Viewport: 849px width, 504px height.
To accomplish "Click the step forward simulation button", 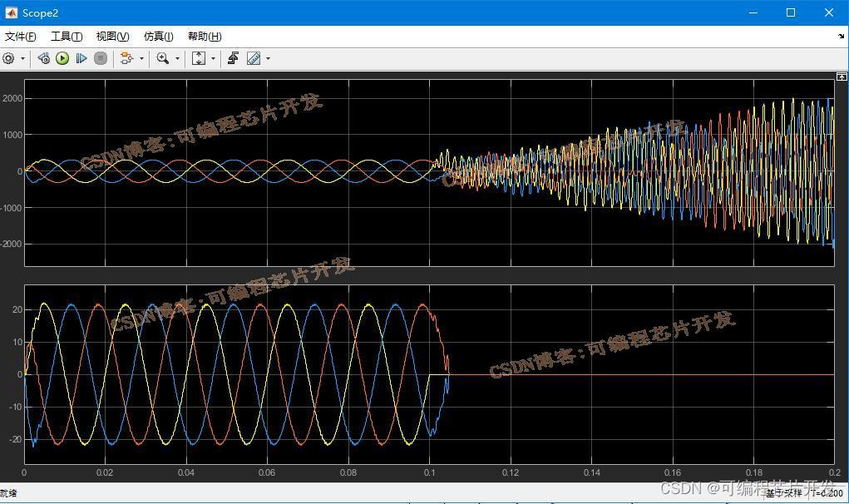I will 81,58.
